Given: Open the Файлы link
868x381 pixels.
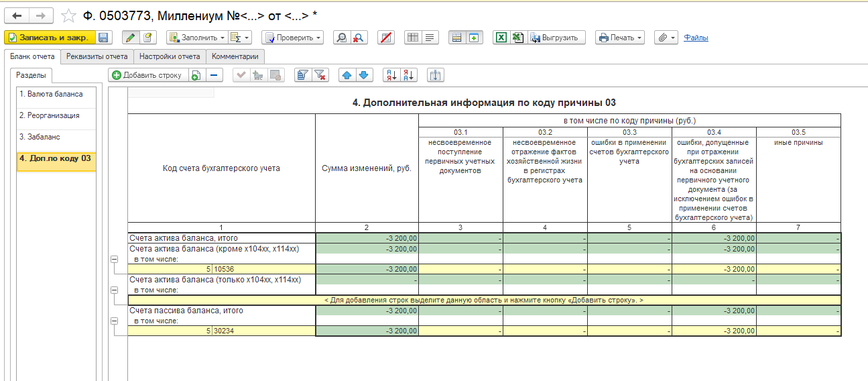Looking at the screenshot, I should 696,38.
